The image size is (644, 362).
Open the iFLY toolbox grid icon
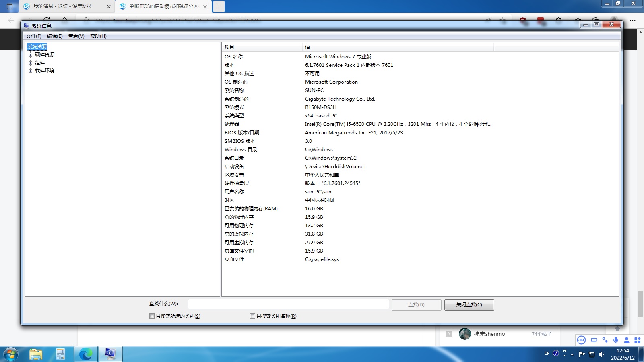pyautogui.click(x=637, y=340)
